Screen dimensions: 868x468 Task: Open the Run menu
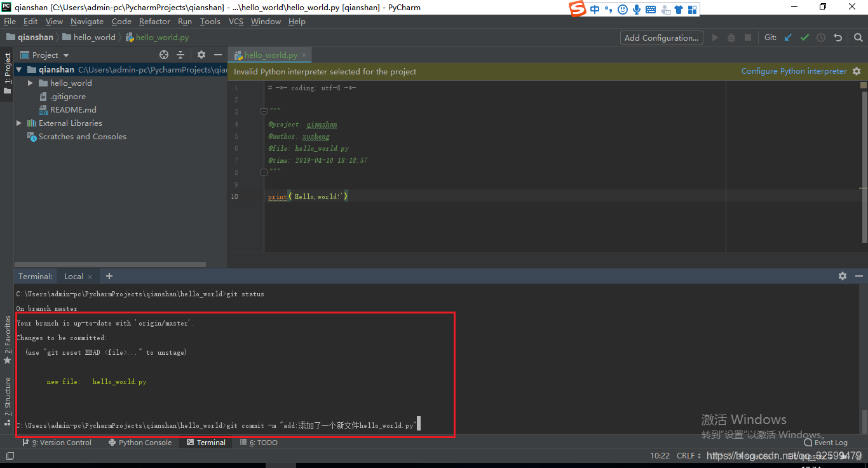click(185, 22)
